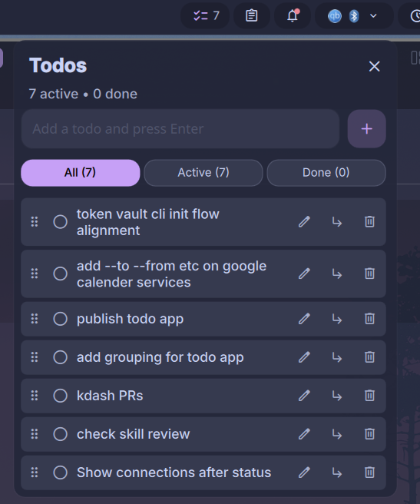Screen dimensions: 420x504
Task: Click the arrow icon on 'add --to --from' todo
Action: coord(337,274)
